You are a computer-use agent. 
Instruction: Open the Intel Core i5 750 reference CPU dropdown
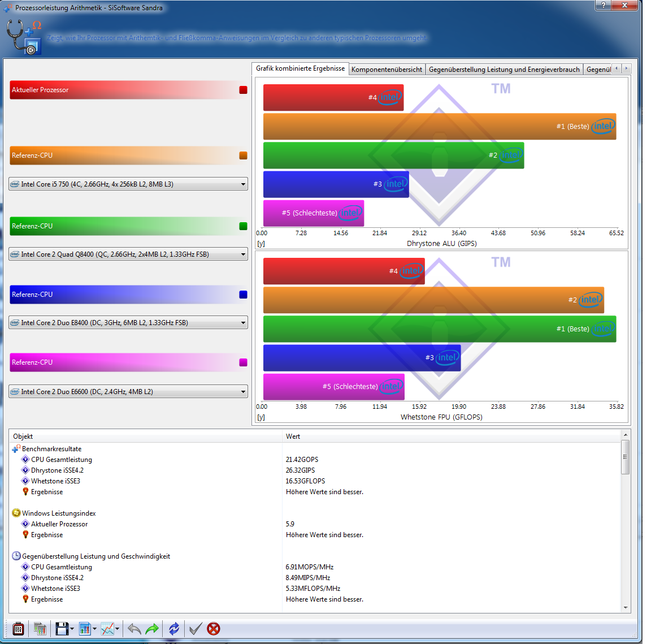click(128, 184)
